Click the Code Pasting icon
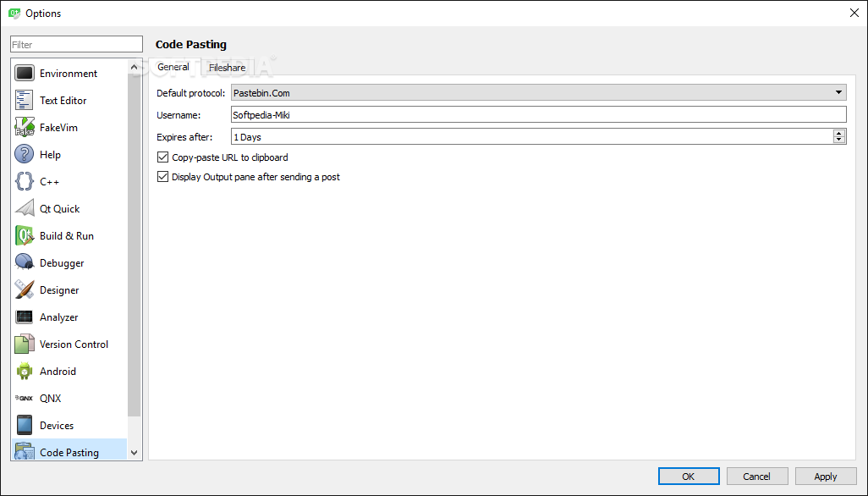Screen dimensions: 868x496 [25, 451]
